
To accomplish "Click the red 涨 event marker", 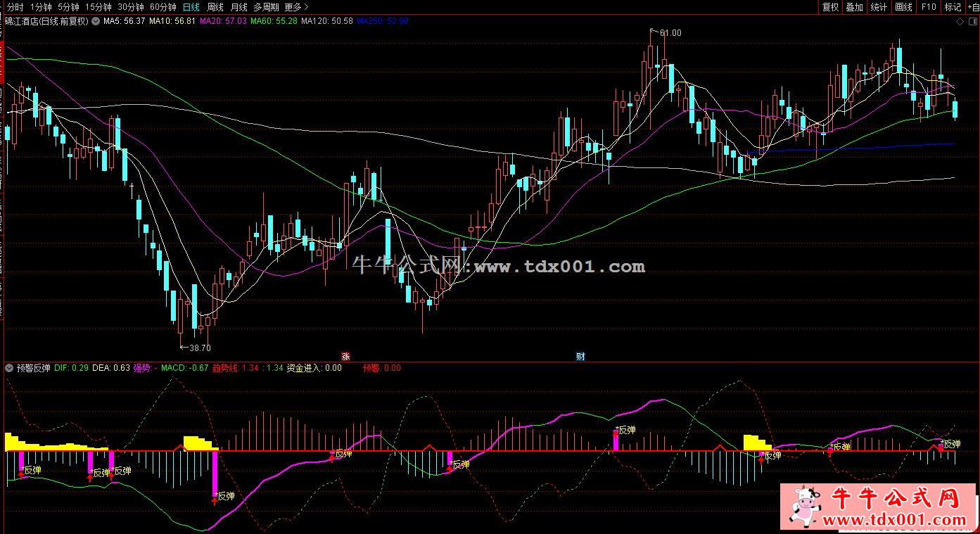I will coord(345,356).
